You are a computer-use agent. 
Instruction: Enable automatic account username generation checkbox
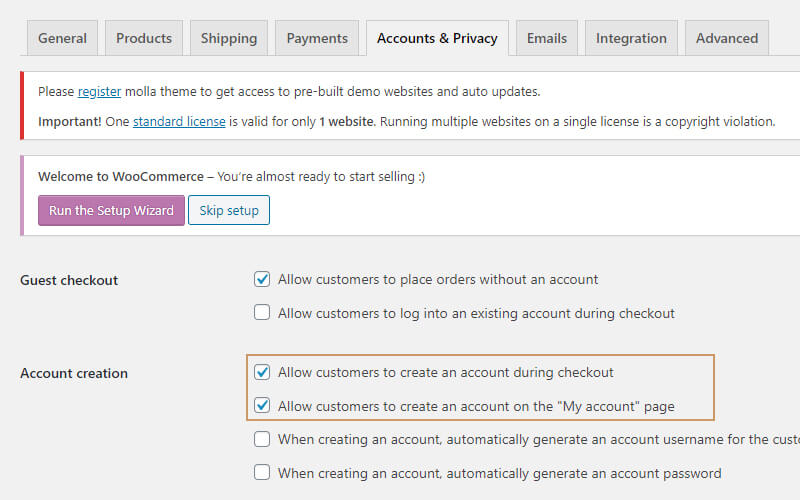click(262, 439)
